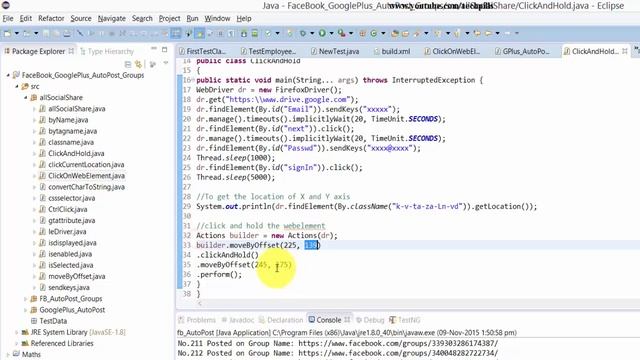Viewport: 640px width, 360px height.
Task: Open the New icon dropdown arrow
Action: point(17,33)
